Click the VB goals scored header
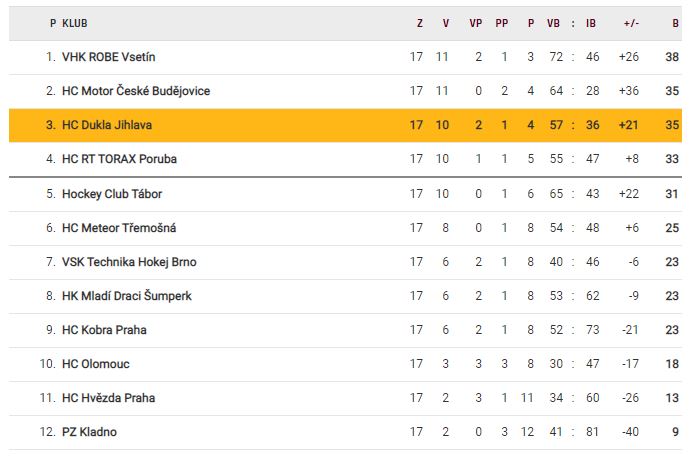The height and width of the screenshot is (456, 693). click(x=553, y=23)
